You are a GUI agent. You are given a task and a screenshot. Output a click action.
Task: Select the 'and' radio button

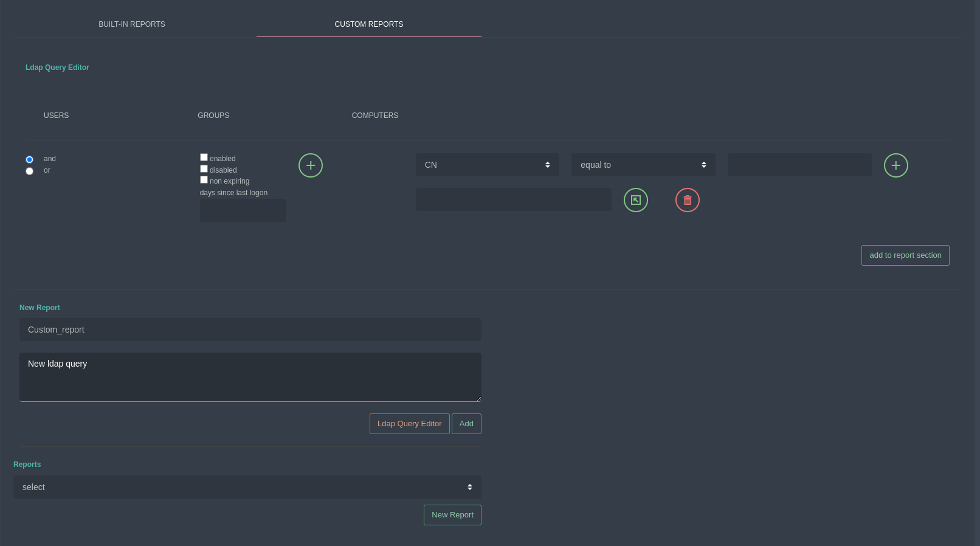point(29,159)
